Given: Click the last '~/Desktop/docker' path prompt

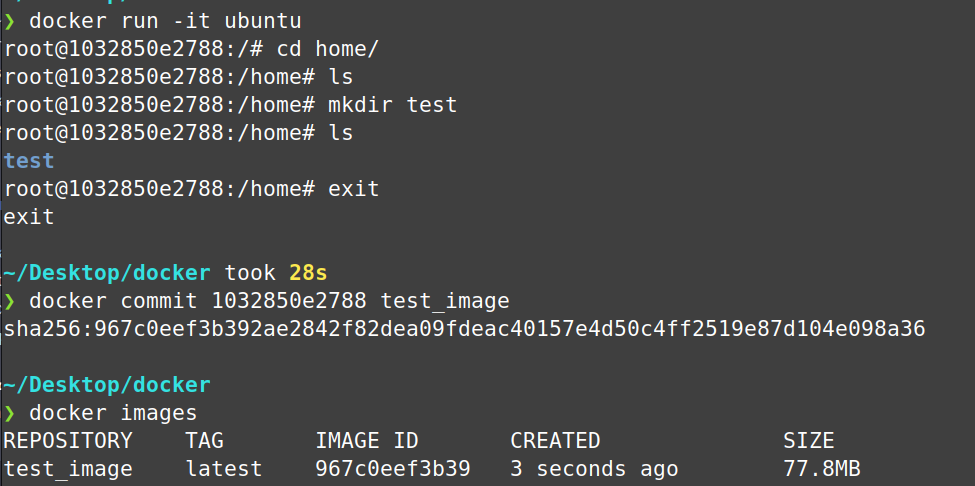Looking at the screenshot, I should pos(107,385).
